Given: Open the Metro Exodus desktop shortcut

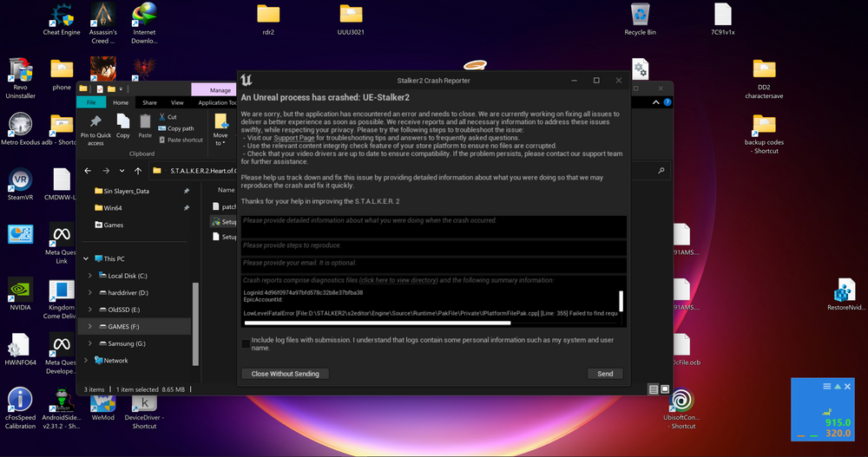Looking at the screenshot, I should tap(21, 129).
